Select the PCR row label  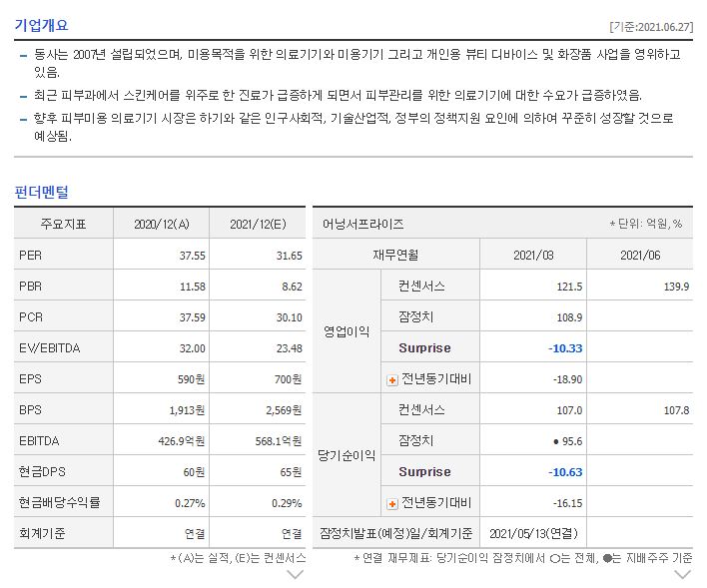31,317
